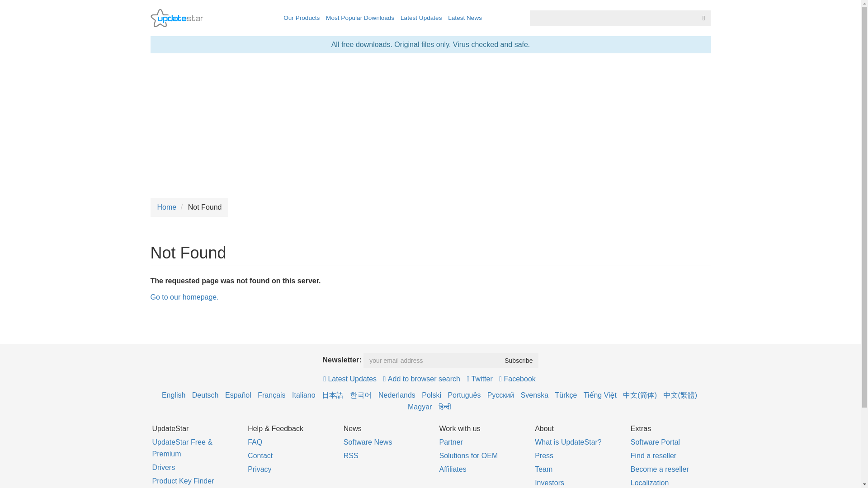
Task: Open the RSS link
Action: (351, 456)
